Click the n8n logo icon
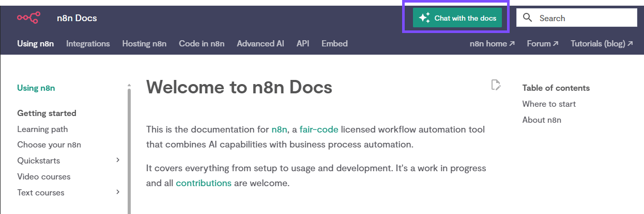 (x=28, y=18)
